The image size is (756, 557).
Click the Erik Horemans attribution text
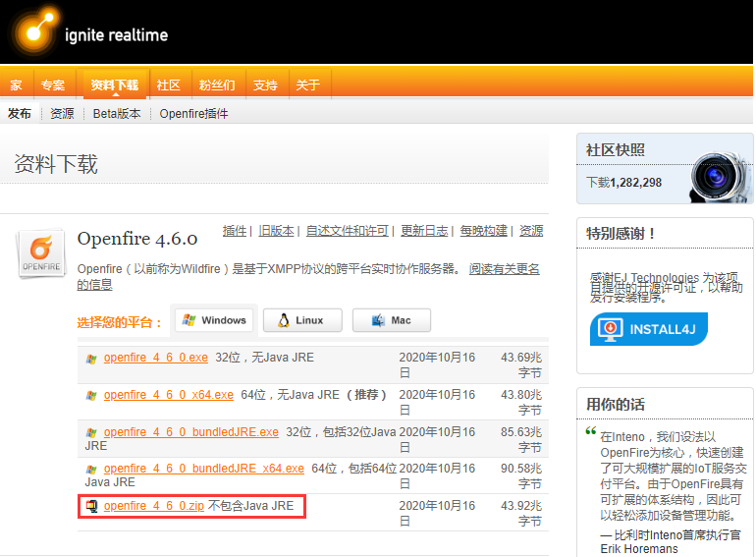pos(639,549)
